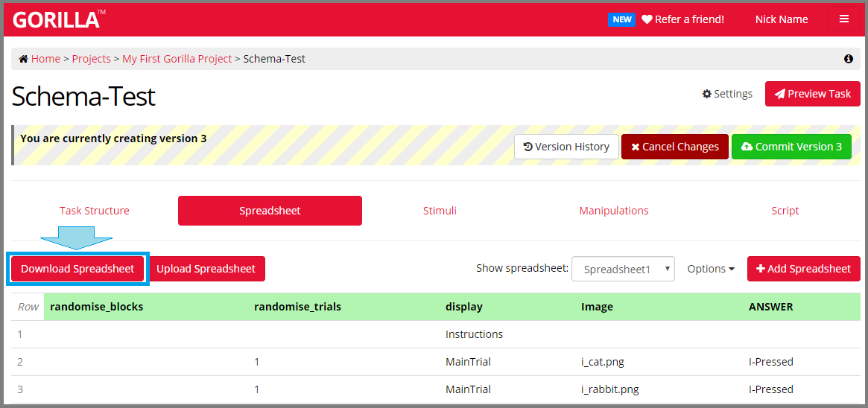Image resolution: width=868 pixels, height=408 pixels.
Task: Open the Manipulations tab
Action: [x=614, y=211]
